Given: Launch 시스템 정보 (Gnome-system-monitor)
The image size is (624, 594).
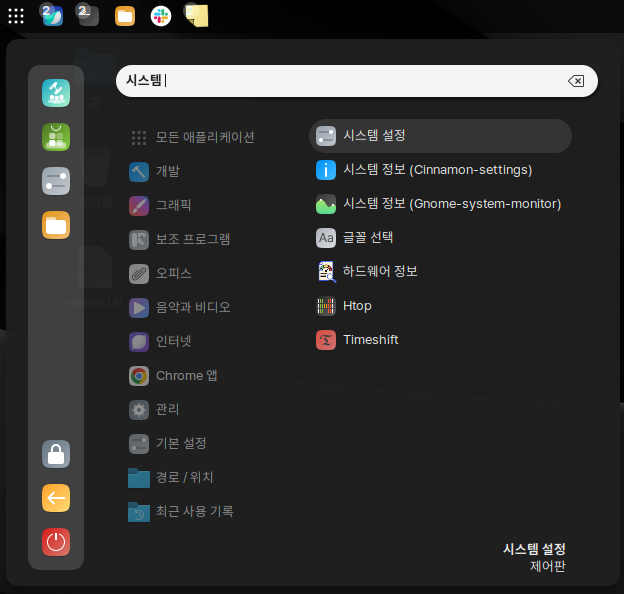Looking at the screenshot, I should tap(440, 204).
